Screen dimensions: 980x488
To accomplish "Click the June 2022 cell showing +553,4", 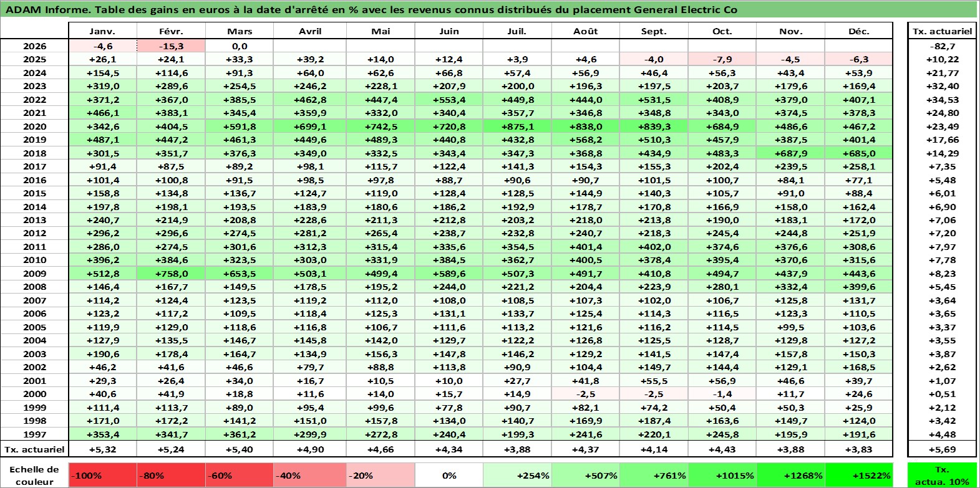I will (x=449, y=100).
